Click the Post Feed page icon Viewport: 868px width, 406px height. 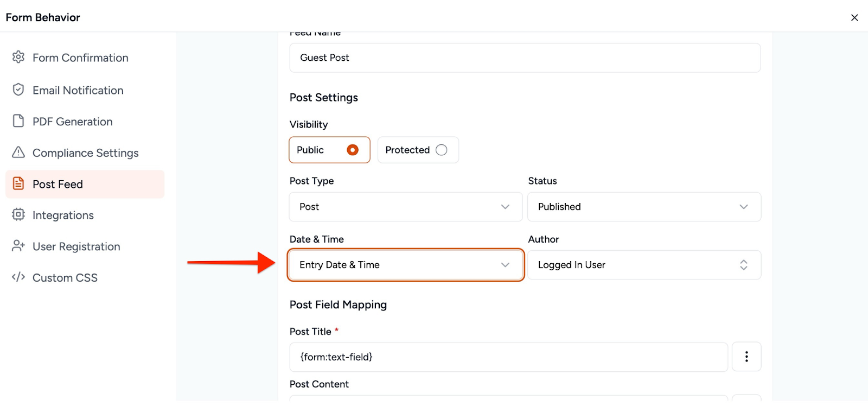(18, 183)
